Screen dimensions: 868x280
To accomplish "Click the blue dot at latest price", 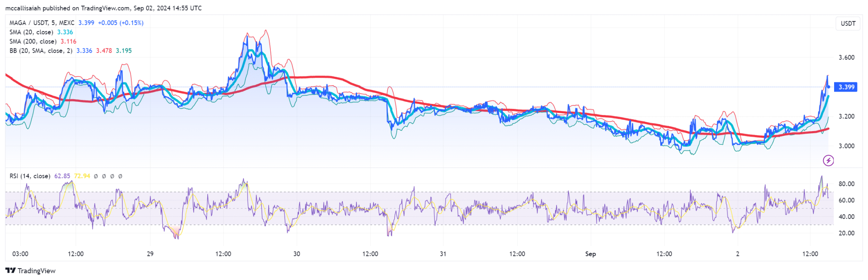I will 829,87.
